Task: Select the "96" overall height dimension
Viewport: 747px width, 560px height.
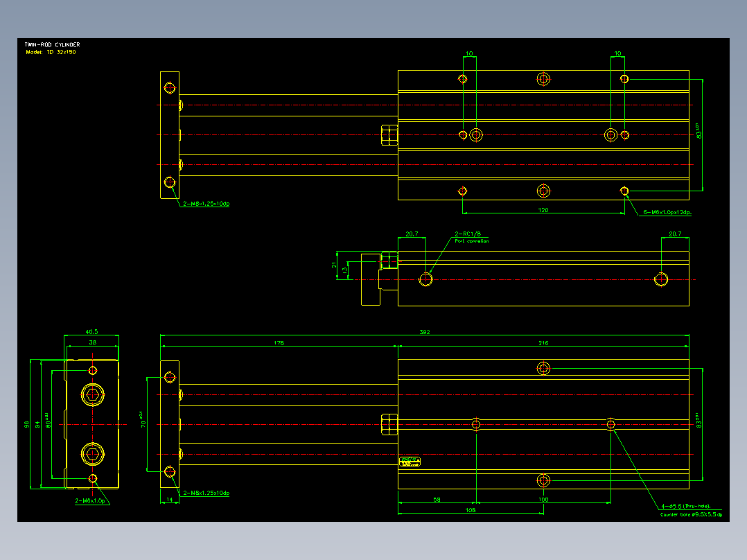Action: 26,424
